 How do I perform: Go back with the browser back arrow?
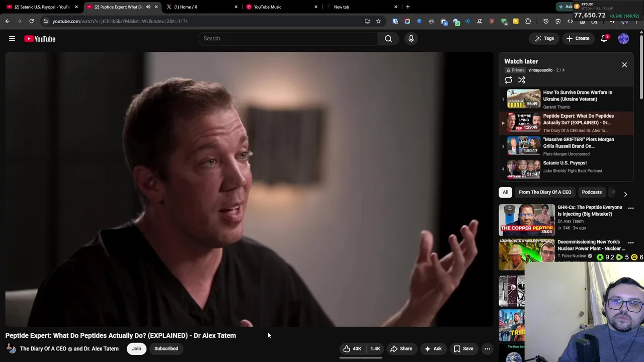(7, 21)
